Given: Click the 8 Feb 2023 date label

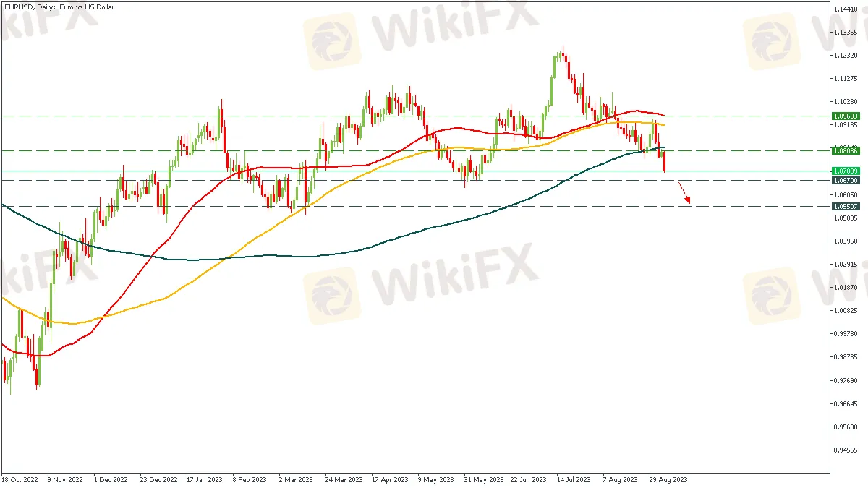Looking at the screenshot, I should click(251, 479).
